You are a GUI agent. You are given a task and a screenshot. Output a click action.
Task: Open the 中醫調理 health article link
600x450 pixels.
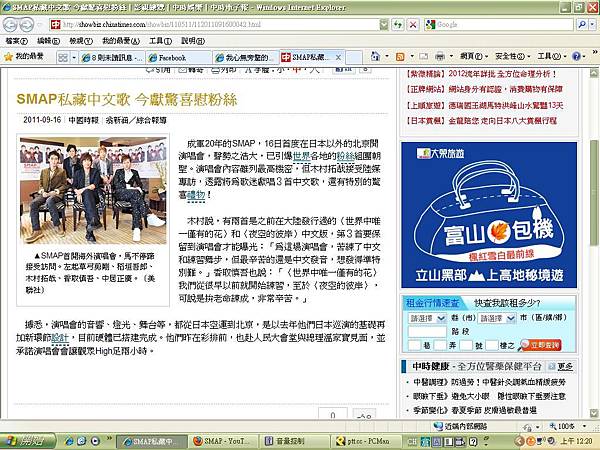click(489, 382)
